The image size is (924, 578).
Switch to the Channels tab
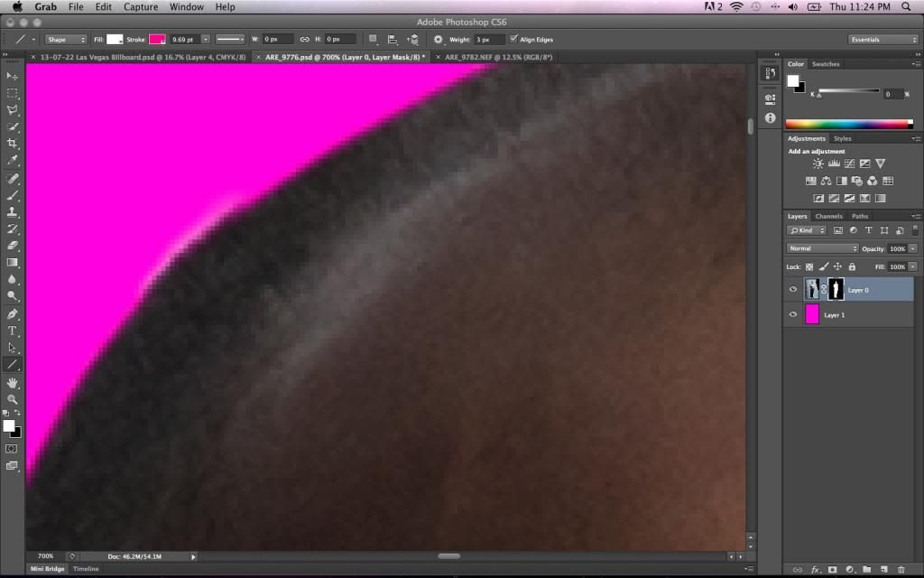[828, 217]
